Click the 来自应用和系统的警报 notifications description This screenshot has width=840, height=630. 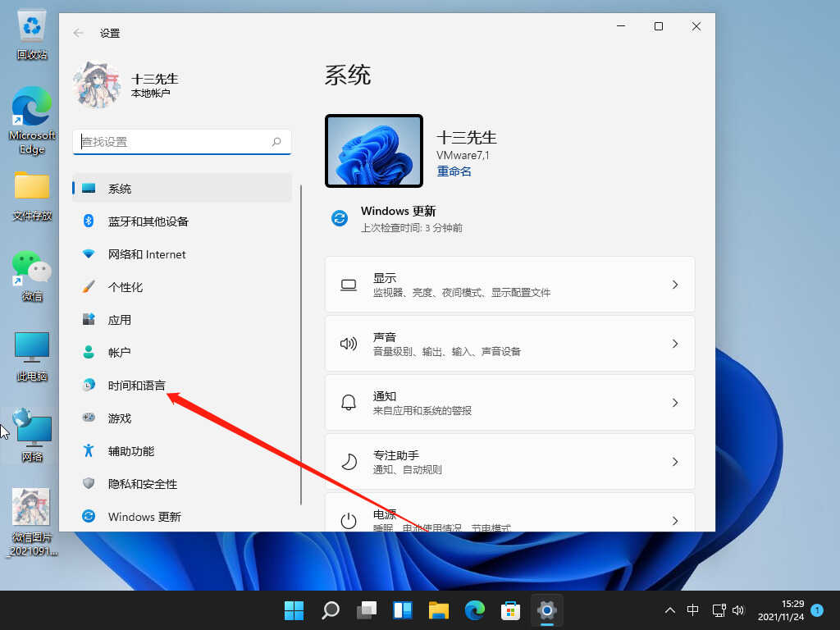pos(422,411)
